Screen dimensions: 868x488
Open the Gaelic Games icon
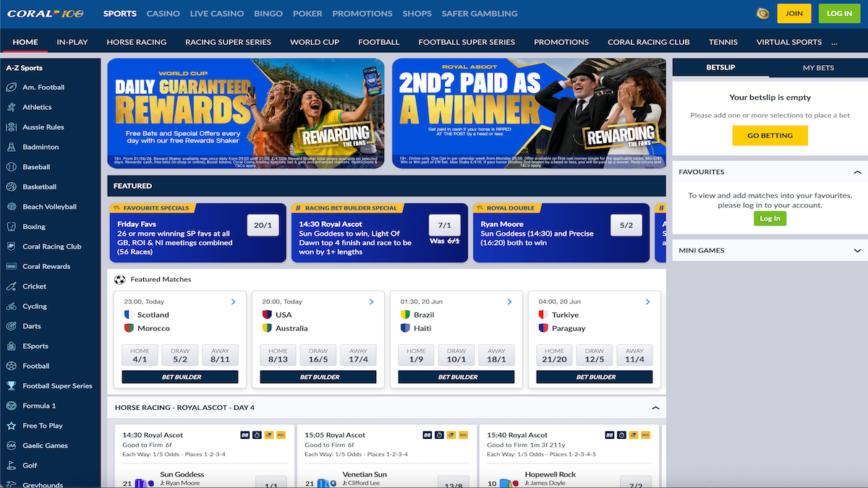tap(11, 445)
